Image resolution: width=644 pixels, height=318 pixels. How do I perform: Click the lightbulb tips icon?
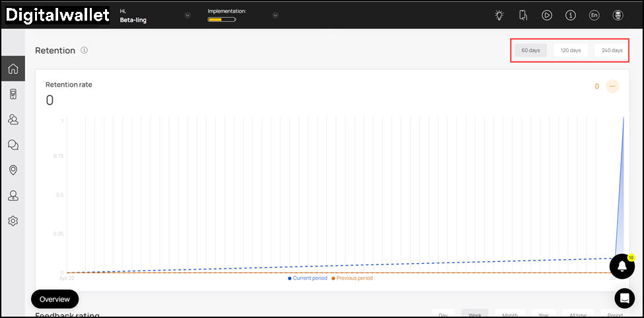pos(499,15)
